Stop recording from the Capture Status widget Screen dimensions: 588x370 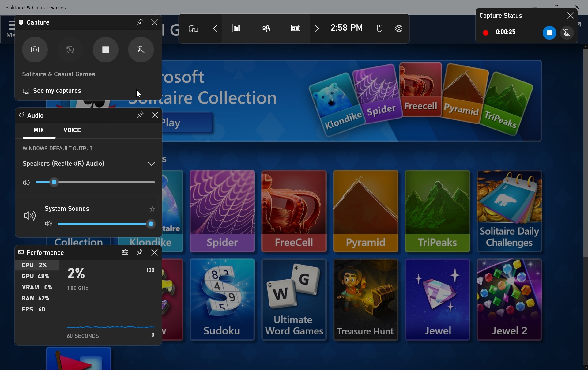[x=549, y=32]
